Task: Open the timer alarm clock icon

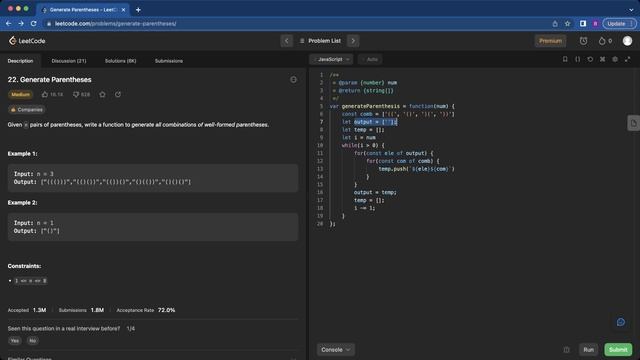Action: click(x=583, y=41)
